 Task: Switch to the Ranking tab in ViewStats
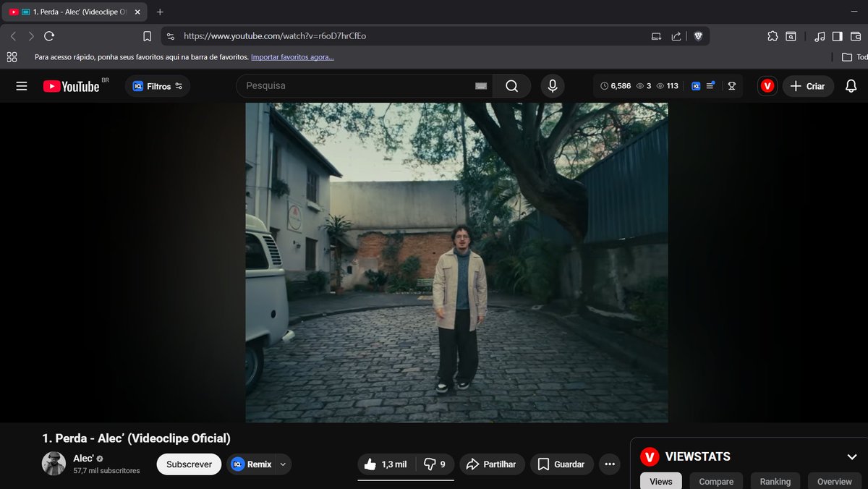pyautogui.click(x=775, y=480)
